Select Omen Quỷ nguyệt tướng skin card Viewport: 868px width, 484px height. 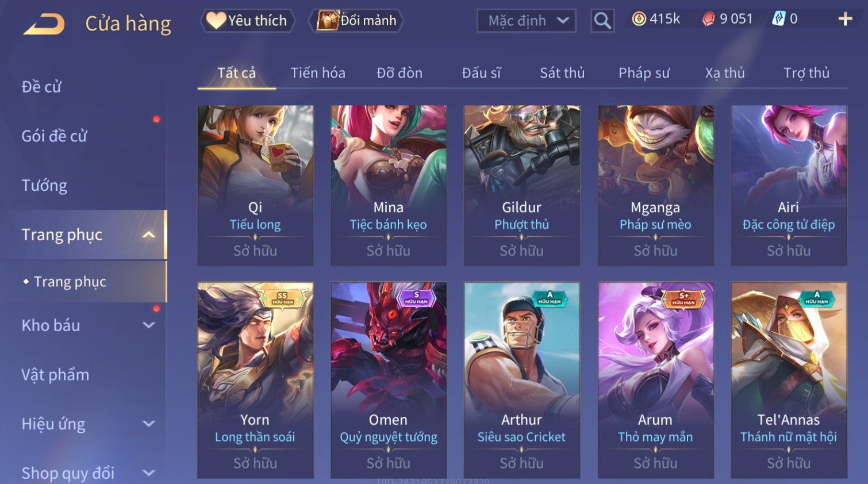point(389,380)
